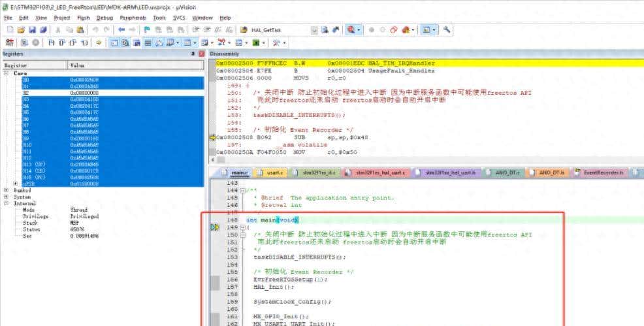Image resolution: width=644 pixels, height=326 pixels.
Task: Open the SVCS menu
Action: [x=179, y=18]
